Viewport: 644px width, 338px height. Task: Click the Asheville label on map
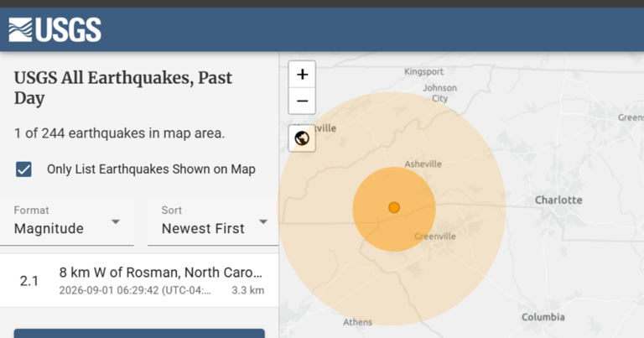[x=423, y=164]
